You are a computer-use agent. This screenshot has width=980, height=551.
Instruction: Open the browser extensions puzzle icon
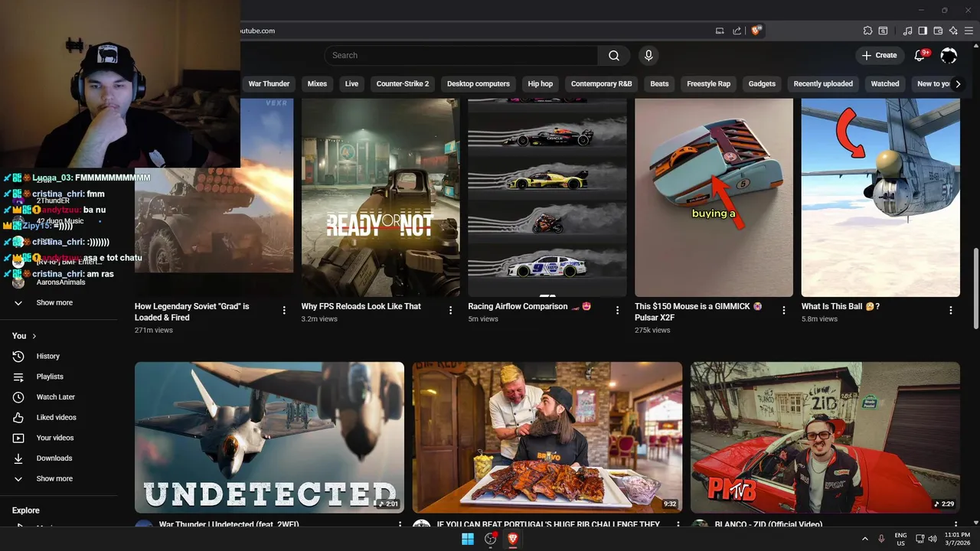[x=867, y=31]
